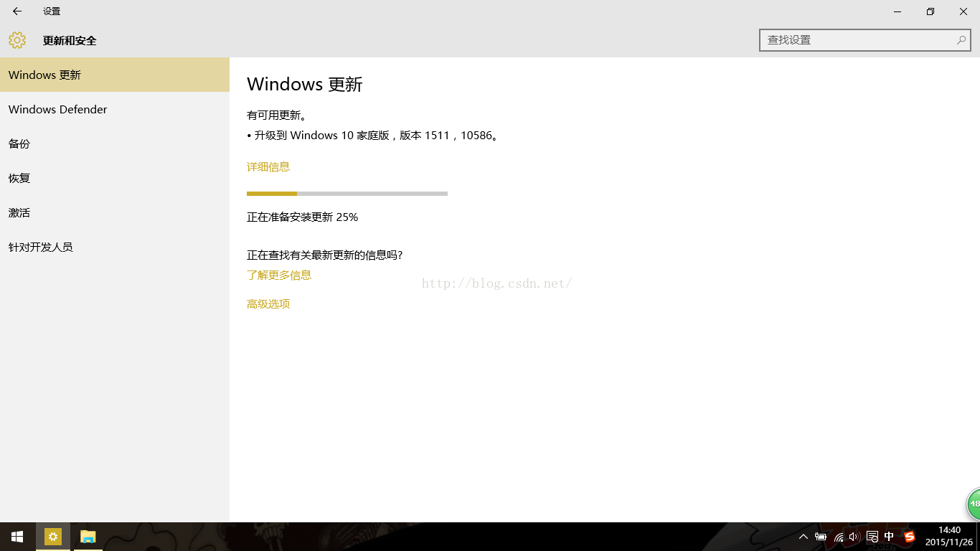This screenshot has width=980, height=551.
Task: Click the 更新和安全 header title
Action: (x=70, y=41)
